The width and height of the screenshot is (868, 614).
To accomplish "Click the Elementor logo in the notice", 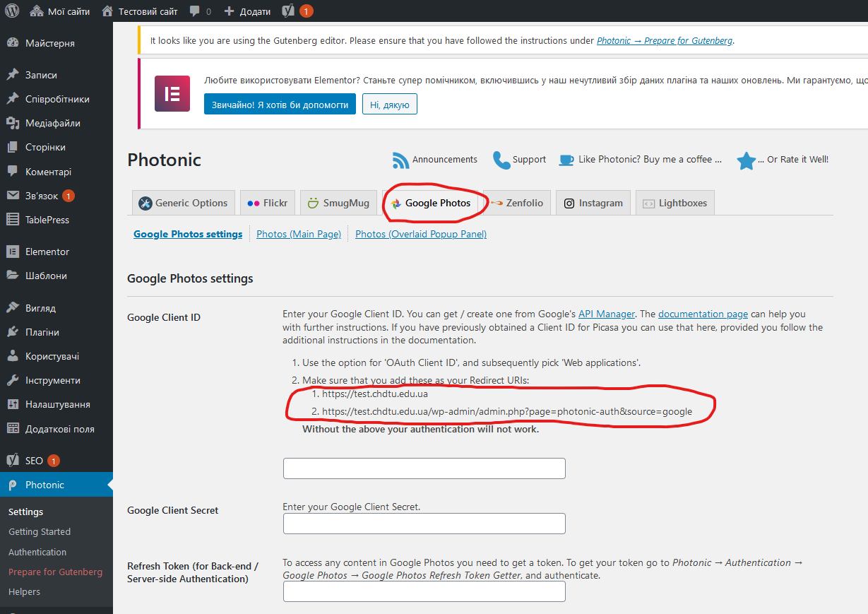I will (172, 93).
